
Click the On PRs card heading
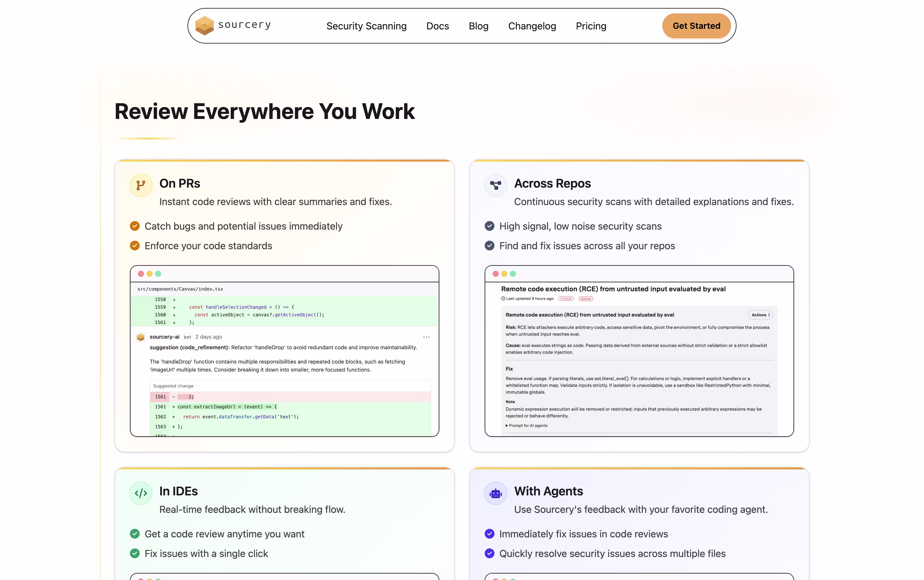pos(179,183)
